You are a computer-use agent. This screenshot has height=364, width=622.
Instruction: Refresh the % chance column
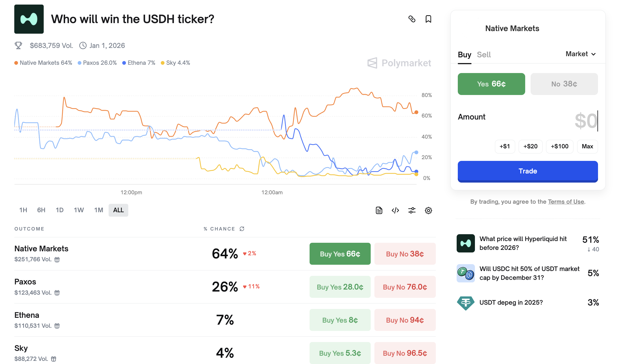pyautogui.click(x=242, y=229)
